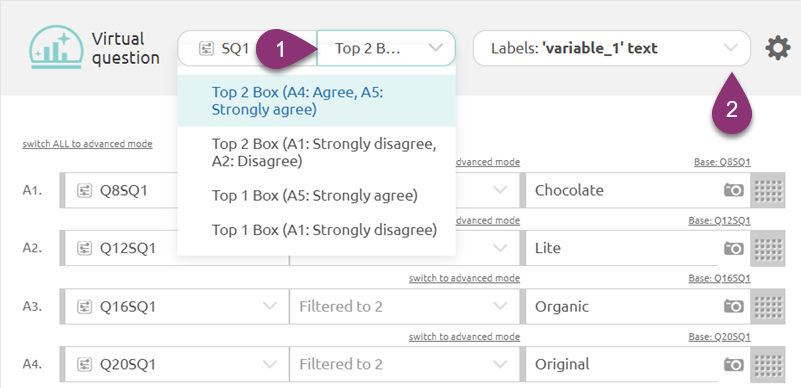The height and width of the screenshot is (388, 801).
Task: Click the Base: Q16SQ1 link
Action: click(x=719, y=278)
